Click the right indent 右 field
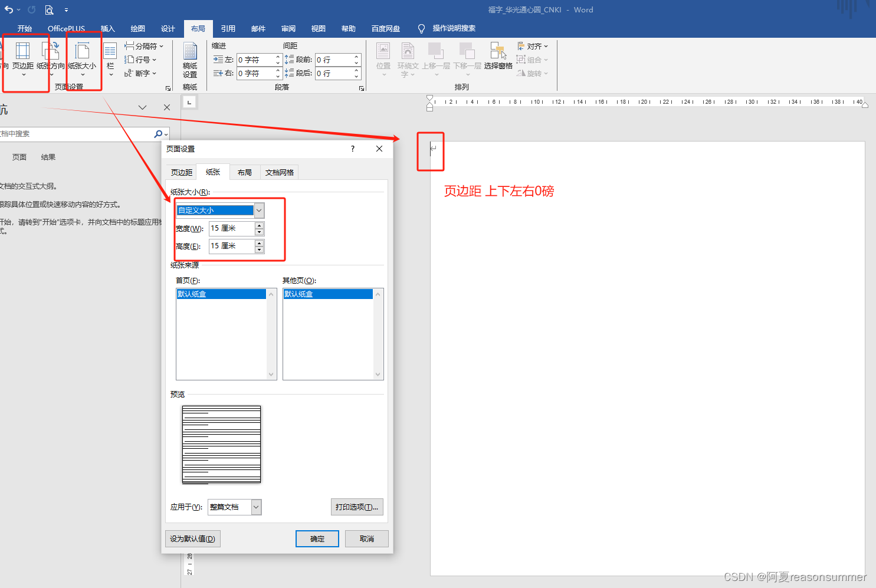This screenshot has height=588, width=876. pyautogui.click(x=259, y=73)
